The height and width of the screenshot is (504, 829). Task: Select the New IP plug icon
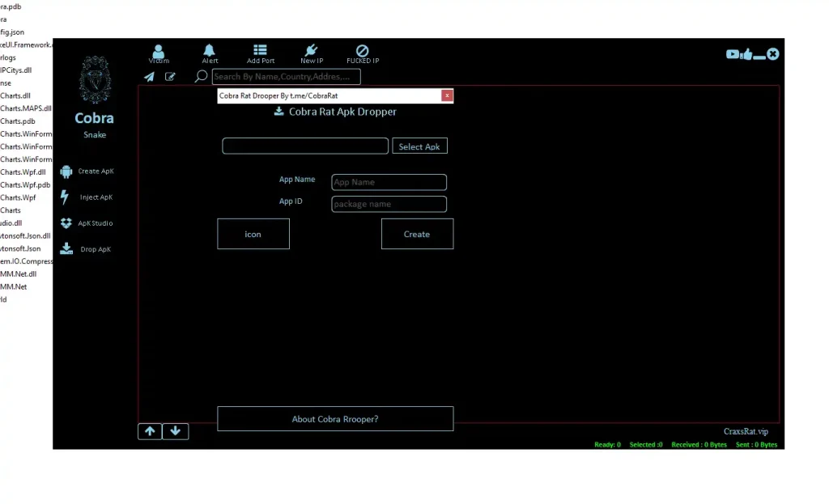click(312, 51)
